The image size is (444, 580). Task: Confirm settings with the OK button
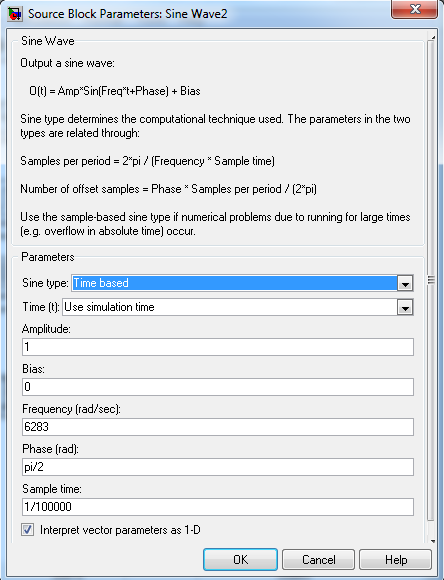[x=240, y=559]
